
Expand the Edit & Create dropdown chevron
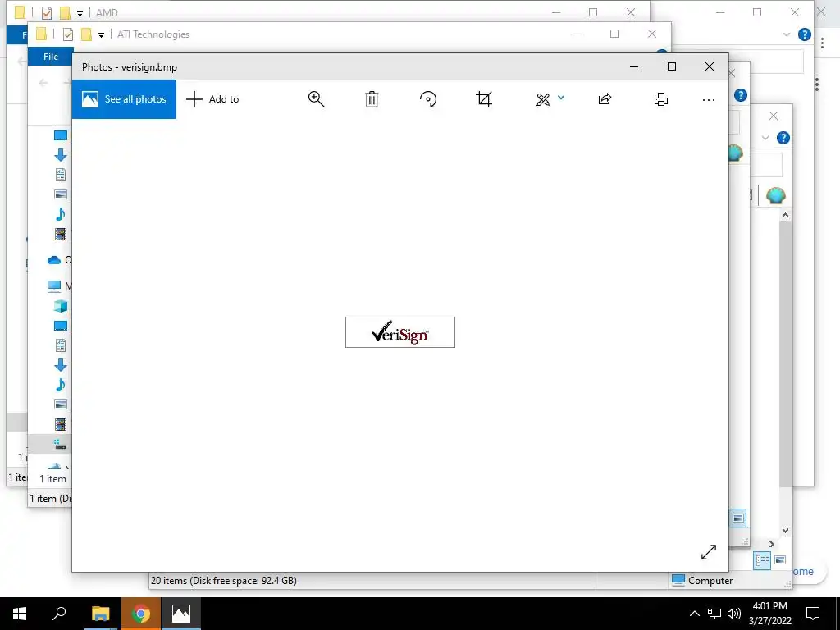[x=561, y=98]
